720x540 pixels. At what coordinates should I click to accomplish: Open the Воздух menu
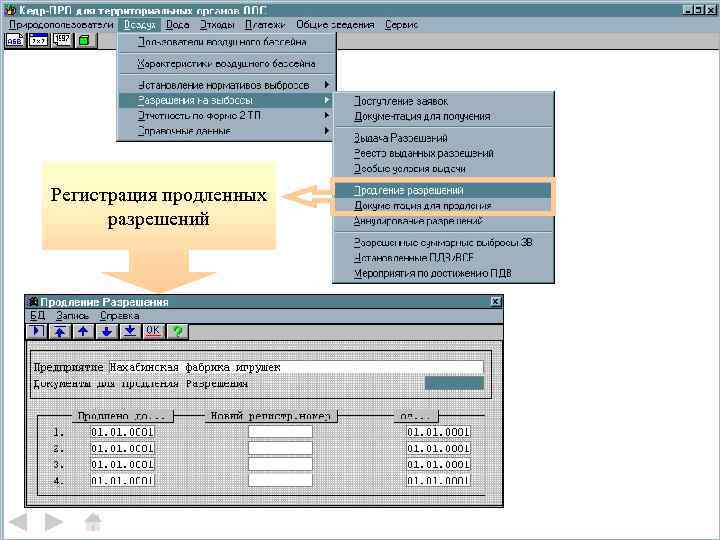coord(140,25)
